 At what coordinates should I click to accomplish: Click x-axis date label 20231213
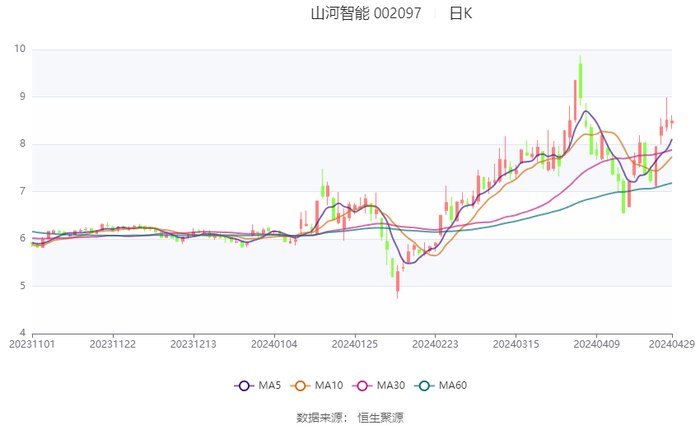(x=193, y=344)
